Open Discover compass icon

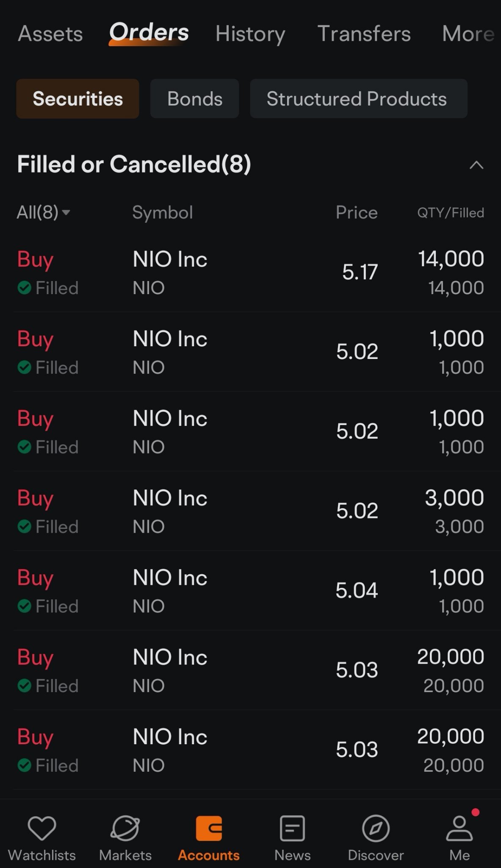(376, 828)
